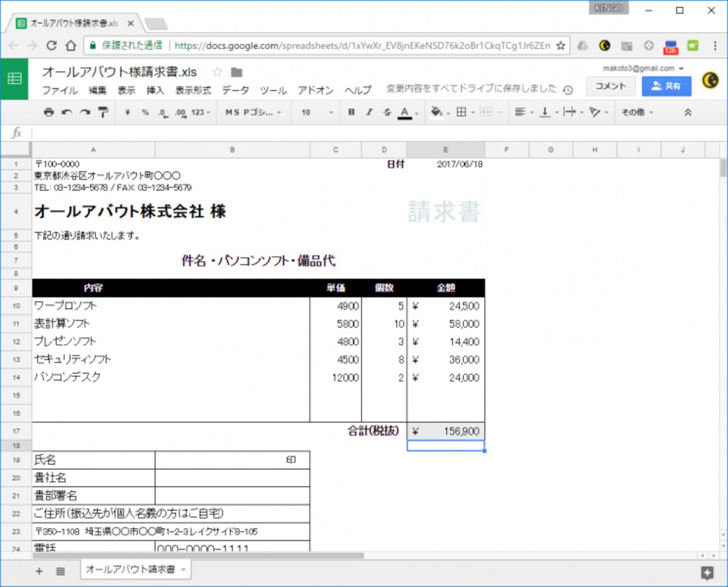Click the blue 共有 share button
The height and width of the screenshot is (587, 728).
[666, 86]
